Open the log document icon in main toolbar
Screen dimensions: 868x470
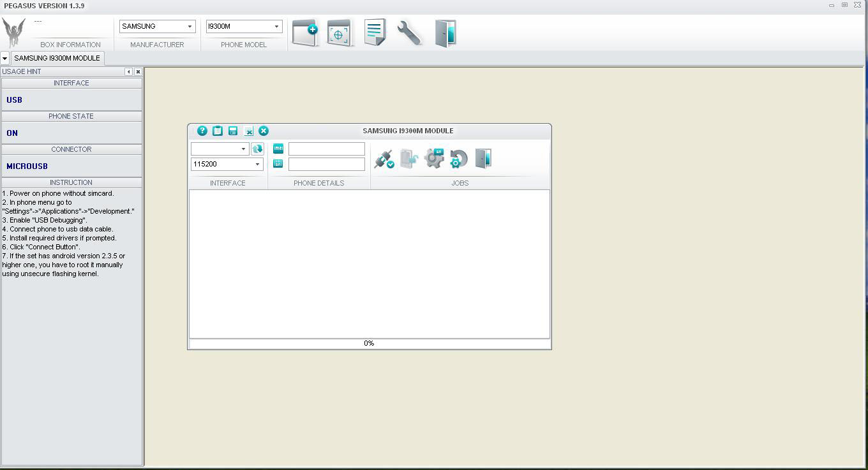coord(375,32)
